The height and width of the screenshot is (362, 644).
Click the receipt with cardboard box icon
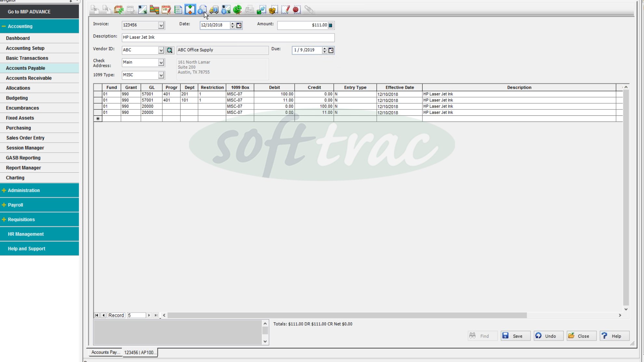[x=273, y=10]
